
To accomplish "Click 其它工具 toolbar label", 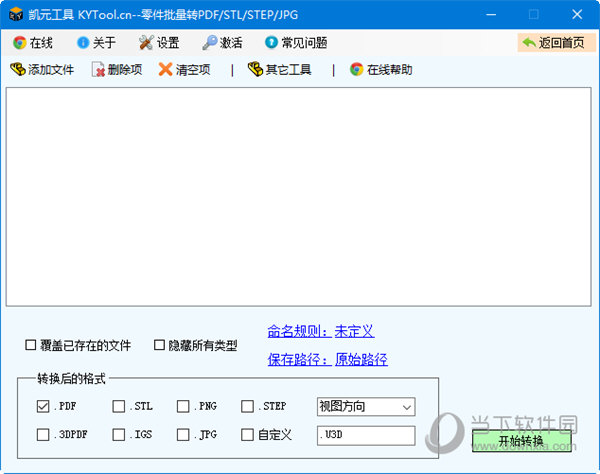I will point(289,70).
